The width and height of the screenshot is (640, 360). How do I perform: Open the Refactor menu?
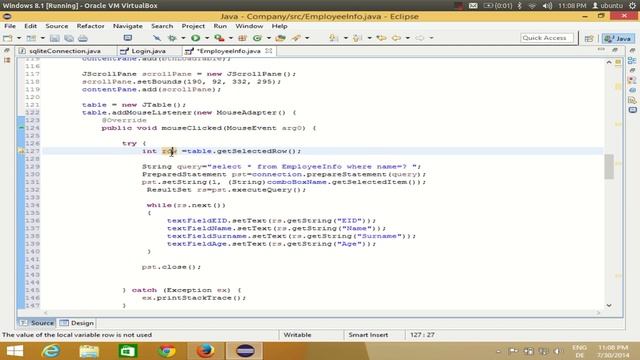tap(90, 26)
